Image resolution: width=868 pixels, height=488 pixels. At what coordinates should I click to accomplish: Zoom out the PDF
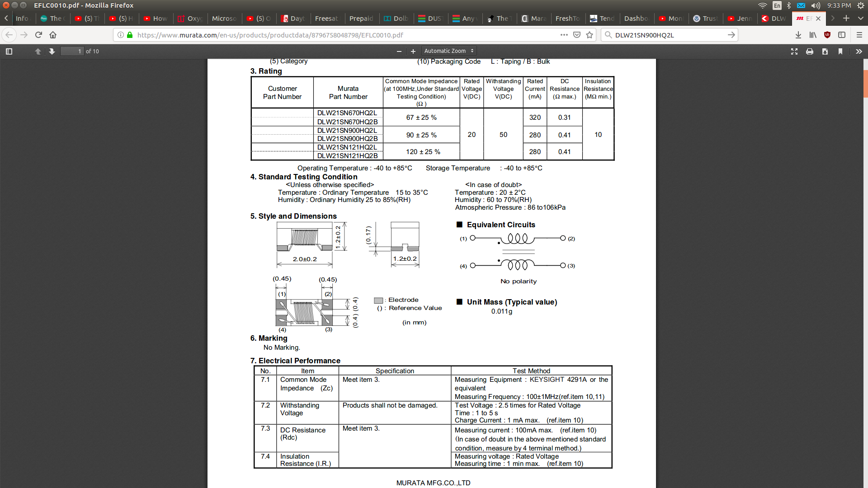[399, 52]
